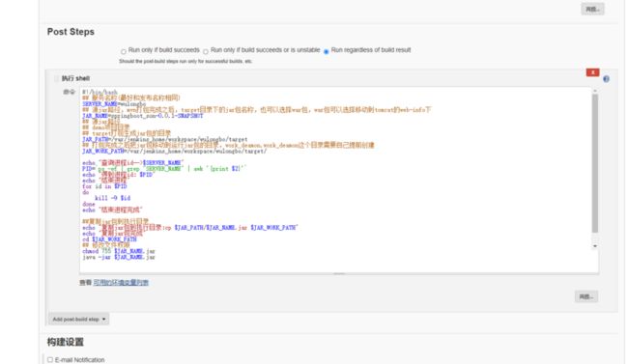
Task: Click 'chmod 755 $JAR_NAME.jar' line
Action: tap(119, 251)
